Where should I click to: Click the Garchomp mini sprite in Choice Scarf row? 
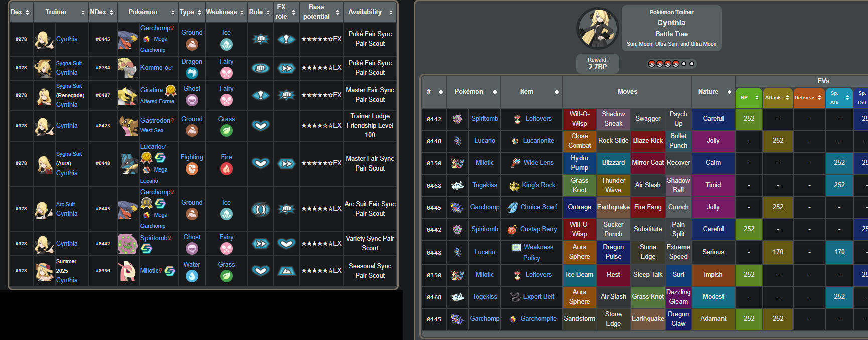click(457, 207)
